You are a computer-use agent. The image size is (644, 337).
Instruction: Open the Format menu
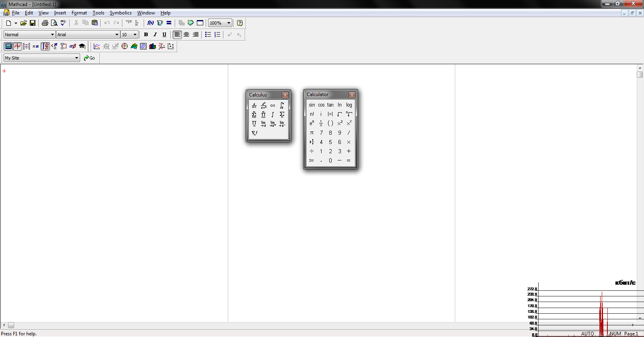pyautogui.click(x=79, y=13)
